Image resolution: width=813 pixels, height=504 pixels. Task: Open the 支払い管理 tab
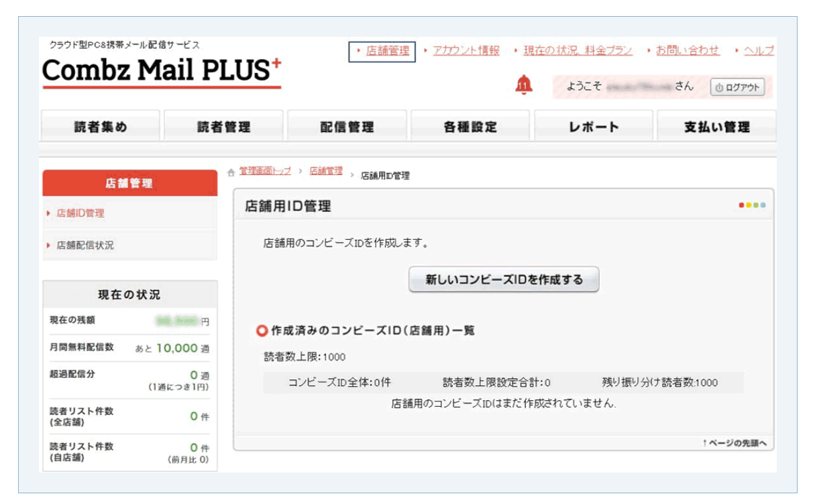click(714, 126)
